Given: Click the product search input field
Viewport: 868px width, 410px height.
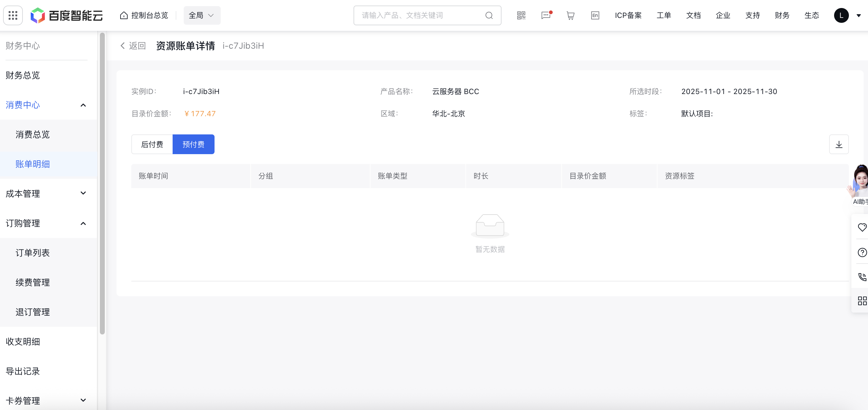Looking at the screenshot, I should tap(415, 15).
